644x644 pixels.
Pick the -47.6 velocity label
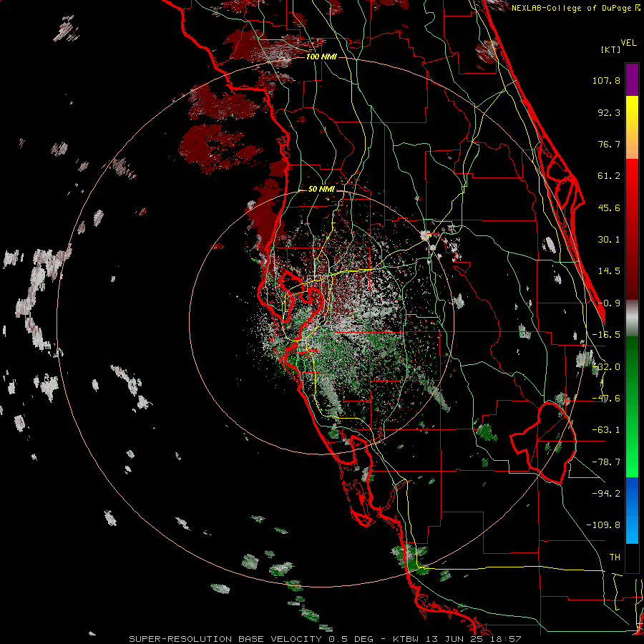click(x=606, y=399)
